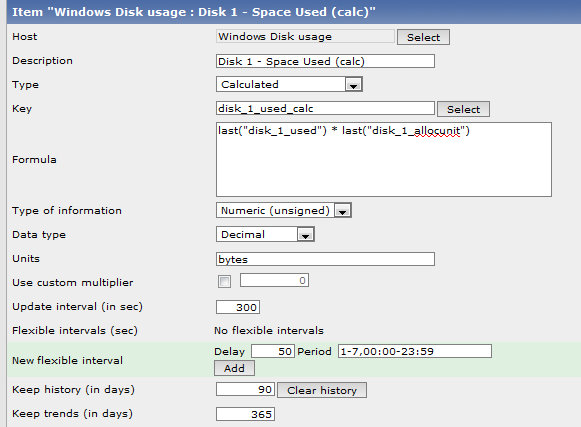Enable the Use custom multiplier checkbox
The width and height of the screenshot is (581, 427).
click(x=224, y=281)
